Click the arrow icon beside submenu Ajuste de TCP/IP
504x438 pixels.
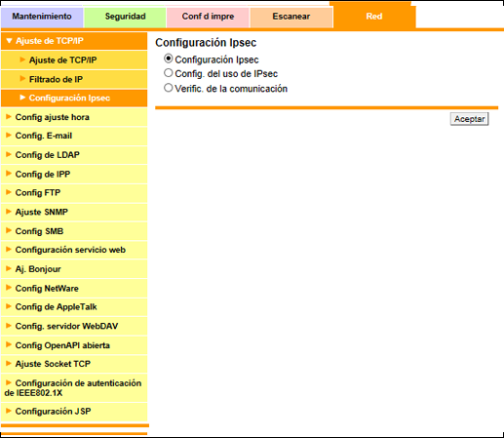(22, 60)
